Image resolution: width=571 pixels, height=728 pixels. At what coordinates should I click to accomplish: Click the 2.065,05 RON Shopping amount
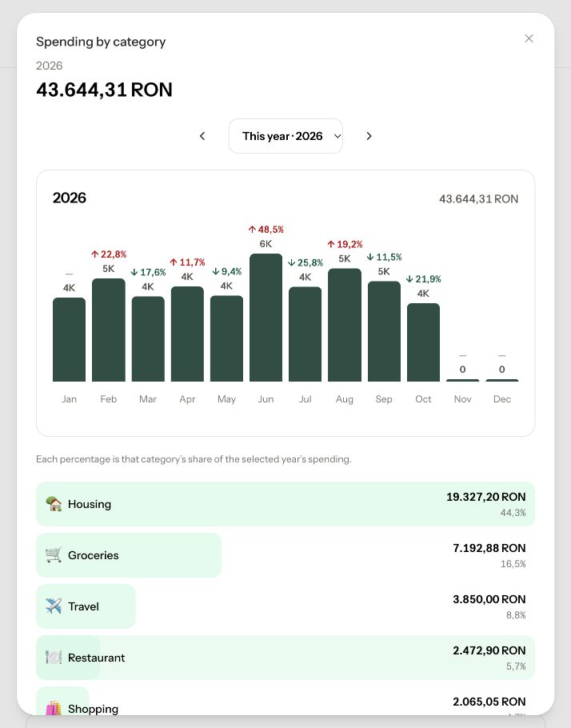[489, 702]
